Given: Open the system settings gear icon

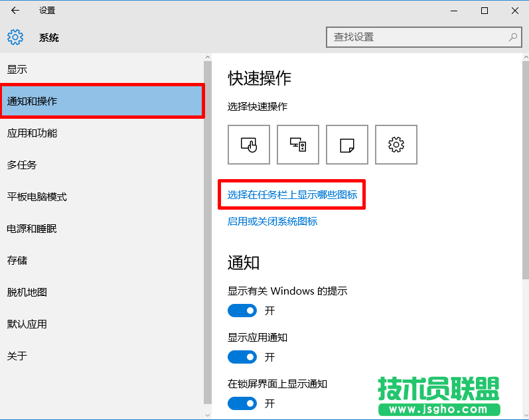Looking at the screenshot, I should (x=15, y=37).
